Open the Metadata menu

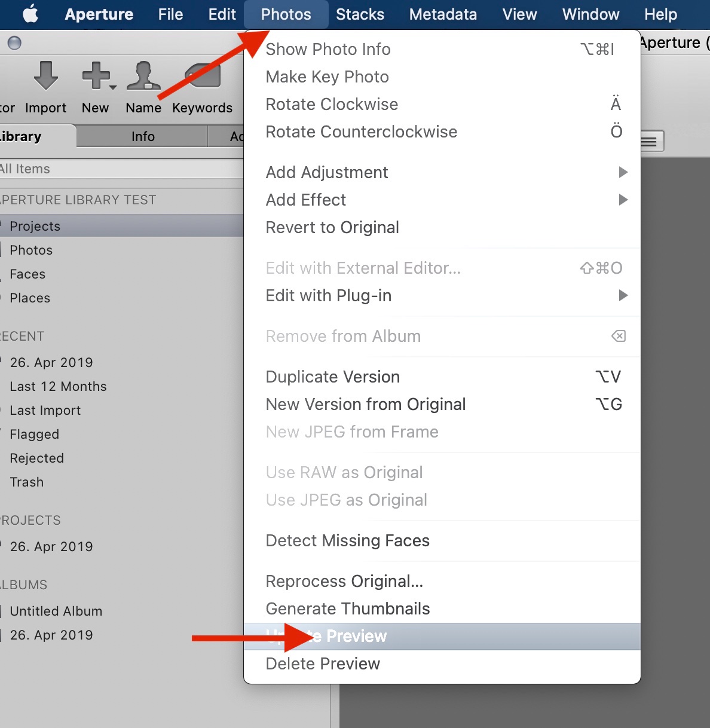(443, 14)
